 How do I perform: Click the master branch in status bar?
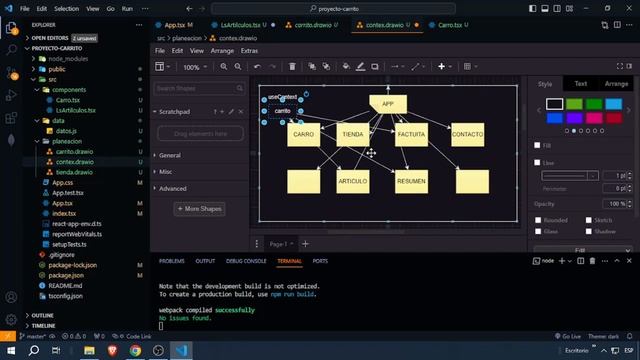33,336
